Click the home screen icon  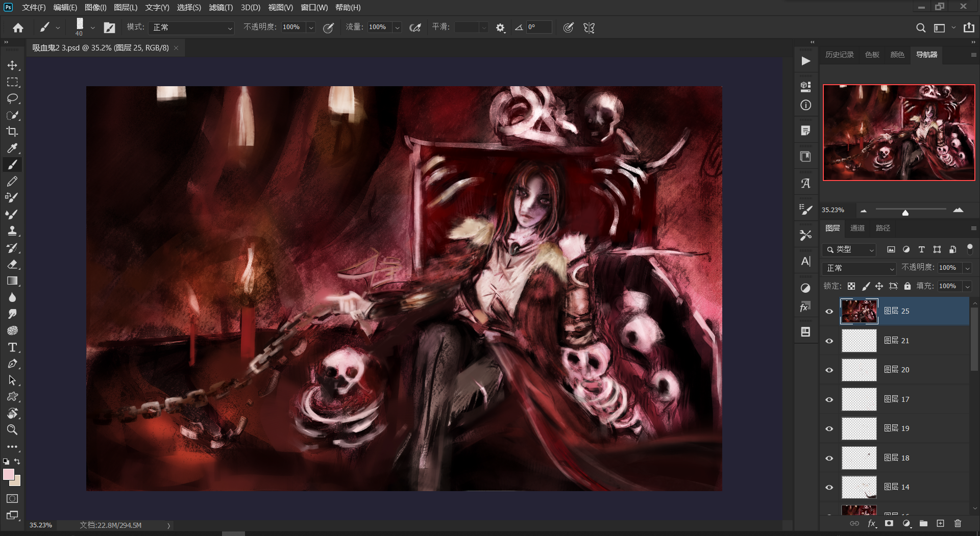pyautogui.click(x=18, y=28)
